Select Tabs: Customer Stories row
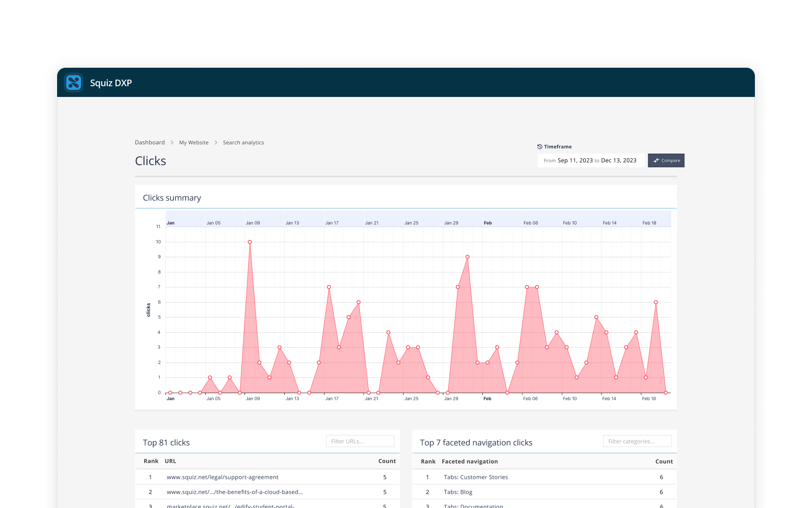 pos(544,477)
